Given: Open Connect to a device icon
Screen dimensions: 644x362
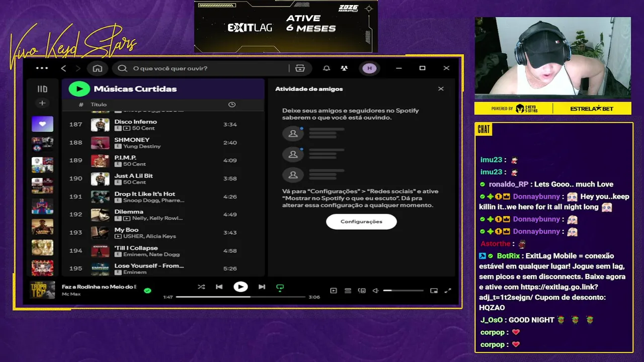Looking at the screenshot, I should (362, 291).
